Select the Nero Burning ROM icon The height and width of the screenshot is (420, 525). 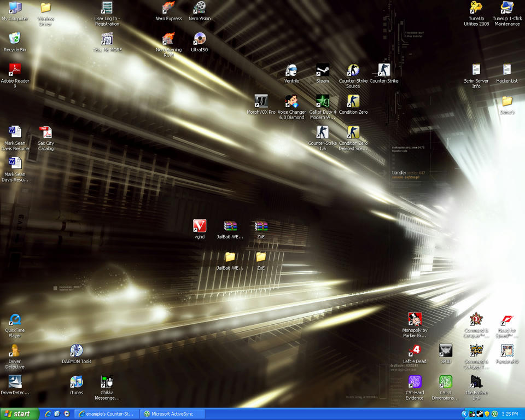click(168, 45)
